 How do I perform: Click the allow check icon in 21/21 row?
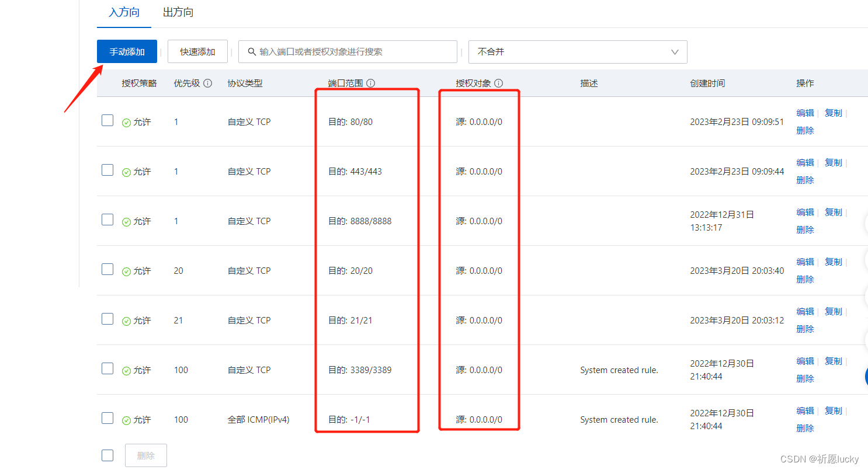point(126,321)
